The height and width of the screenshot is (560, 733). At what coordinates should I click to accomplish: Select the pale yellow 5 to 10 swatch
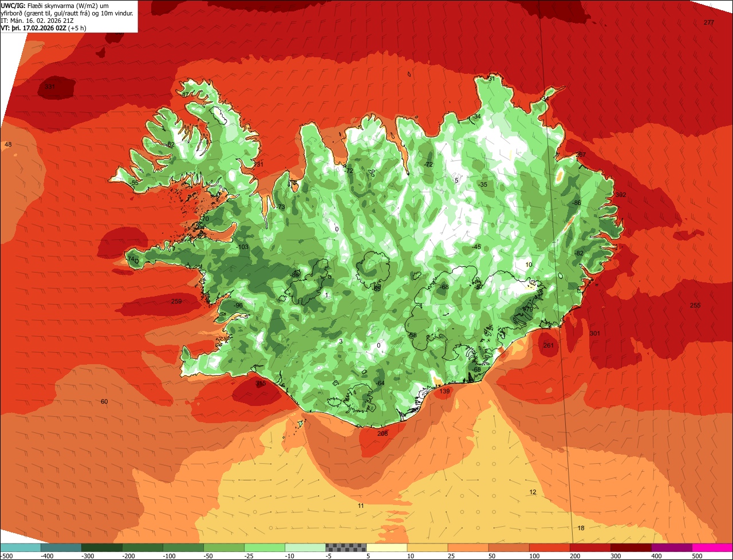point(386,548)
